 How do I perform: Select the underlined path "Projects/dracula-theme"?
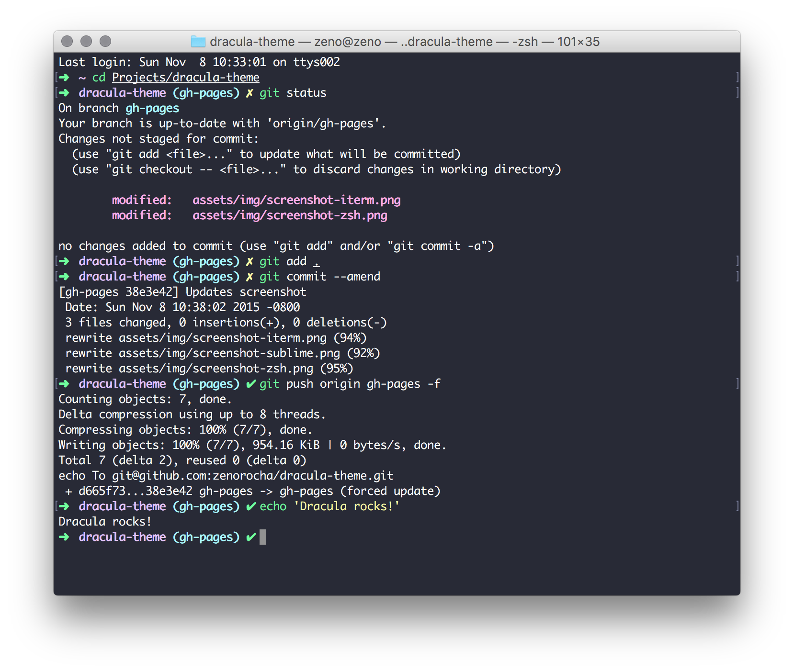click(x=186, y=78)
